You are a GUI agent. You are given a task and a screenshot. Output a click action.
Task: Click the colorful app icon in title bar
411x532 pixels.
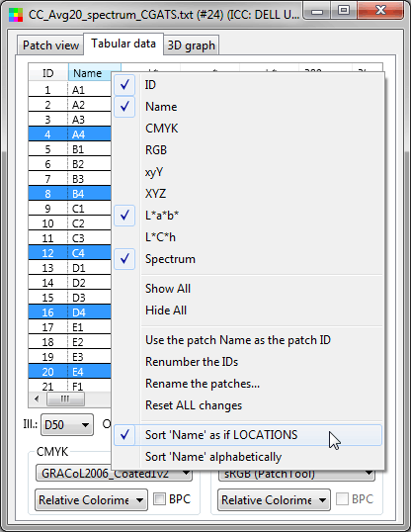16,15
